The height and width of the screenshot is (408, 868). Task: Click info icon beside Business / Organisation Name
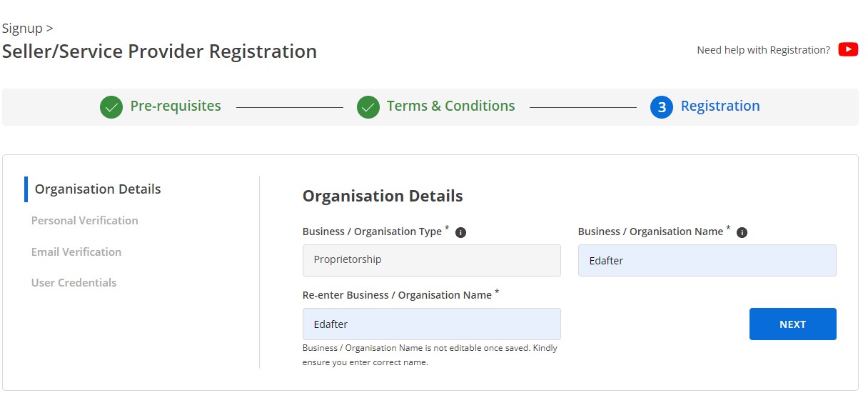[x=742, y=233]
